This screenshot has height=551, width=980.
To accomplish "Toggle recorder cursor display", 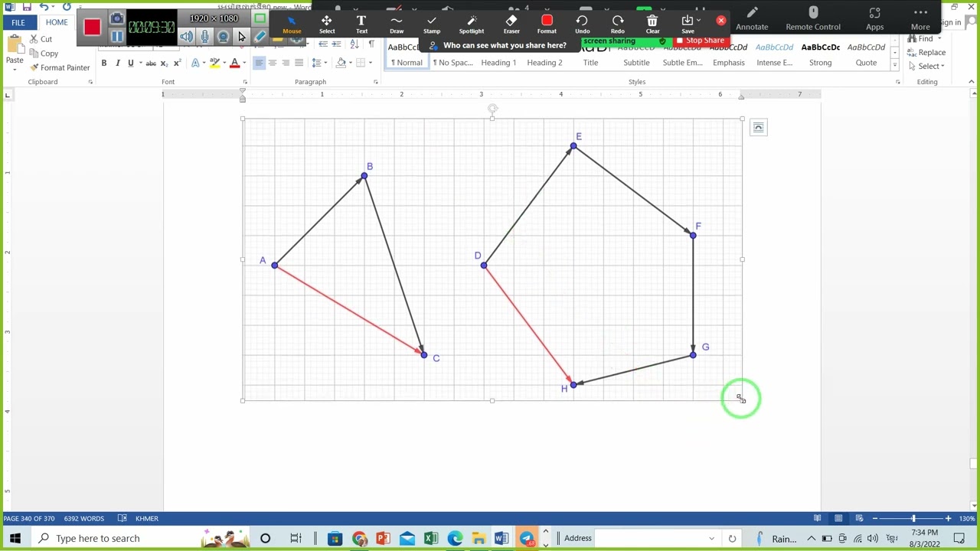I will click(x=241, y=37).
